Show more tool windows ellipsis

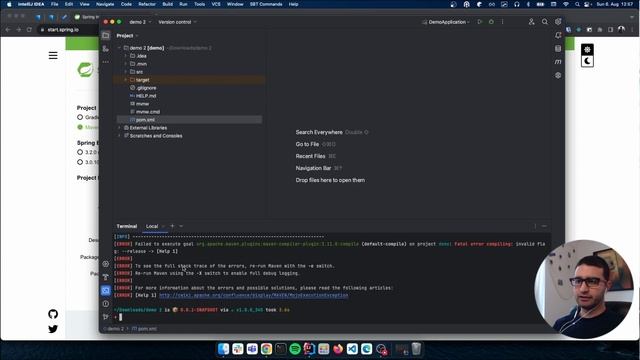pyautogui.click(x=106, y=62)
